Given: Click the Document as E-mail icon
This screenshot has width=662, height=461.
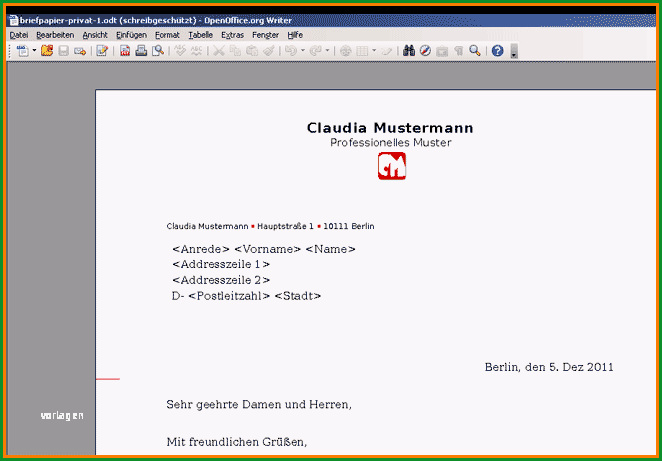Looking at the screenshot, I should (79, 51).
